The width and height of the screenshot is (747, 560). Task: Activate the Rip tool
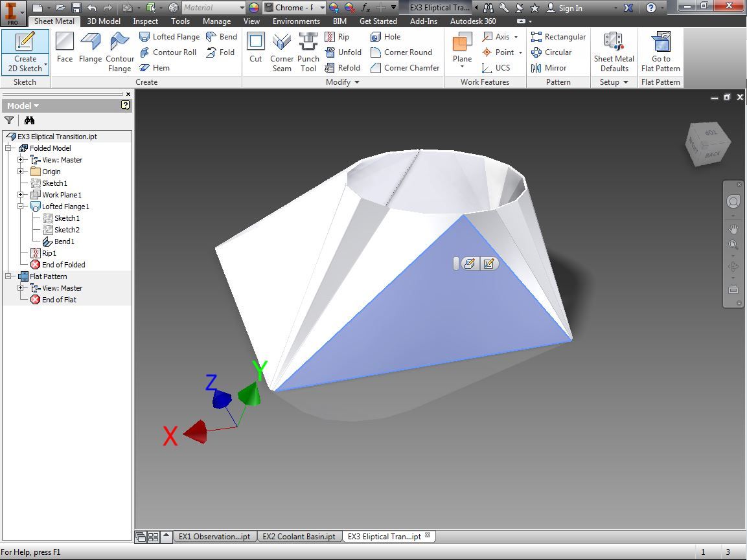click(336, 37)
